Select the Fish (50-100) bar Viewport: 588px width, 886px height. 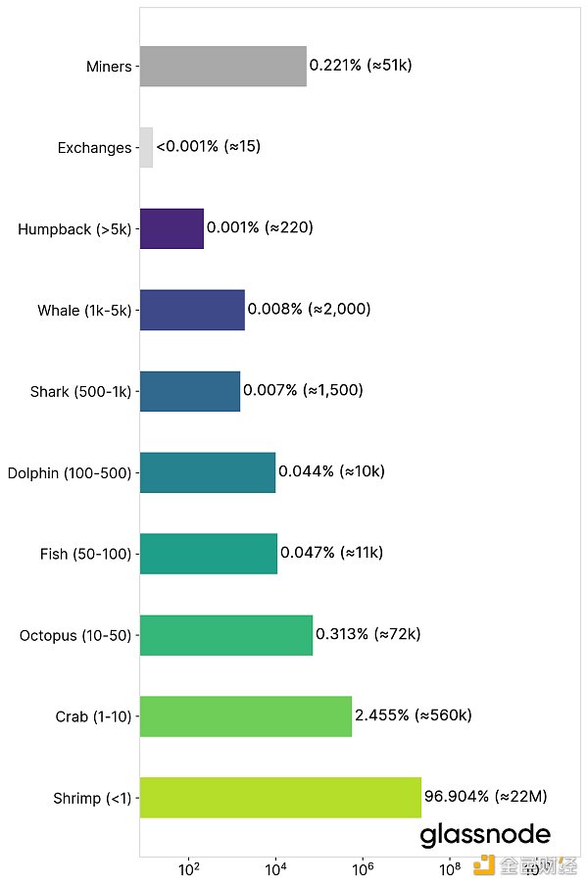coord(209,554)
